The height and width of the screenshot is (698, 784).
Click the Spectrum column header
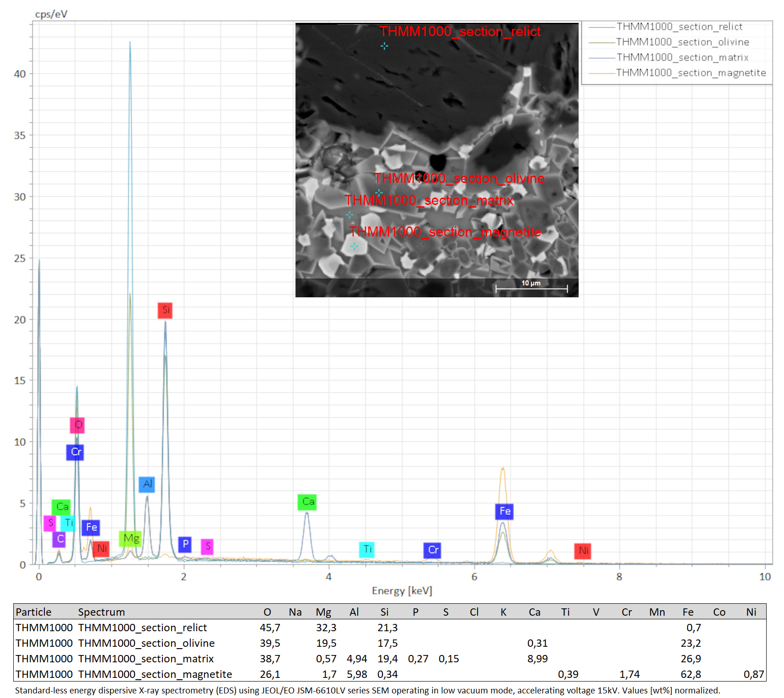point(101,612)
